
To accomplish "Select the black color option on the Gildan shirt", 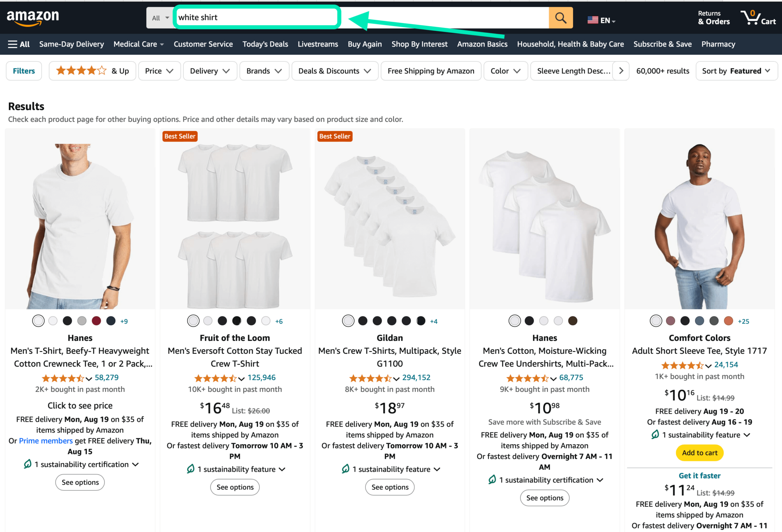I will tap(362, 321).
